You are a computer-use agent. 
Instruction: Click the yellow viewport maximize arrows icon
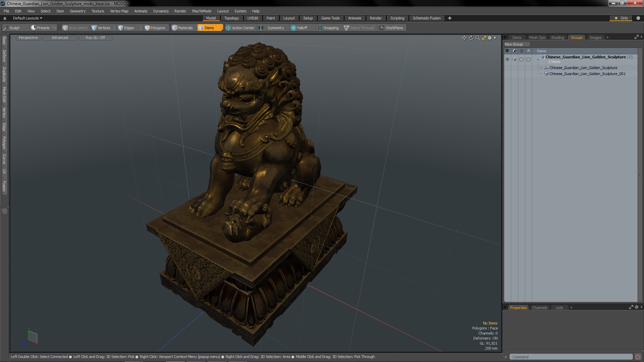(484, 38)
